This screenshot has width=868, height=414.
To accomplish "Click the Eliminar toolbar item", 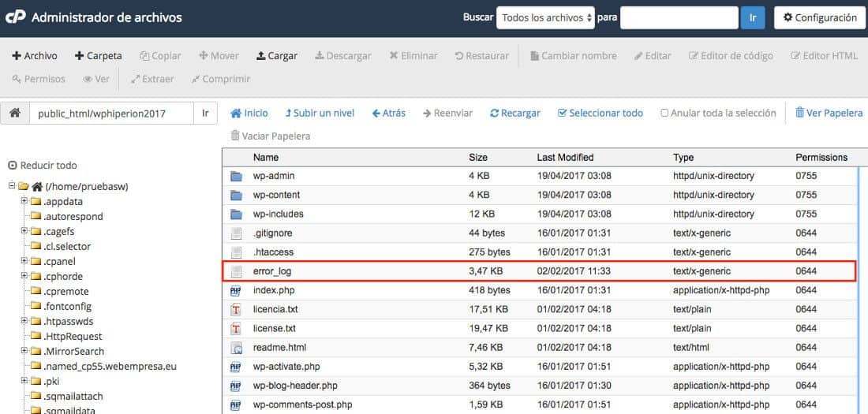I will click(413, 56).
